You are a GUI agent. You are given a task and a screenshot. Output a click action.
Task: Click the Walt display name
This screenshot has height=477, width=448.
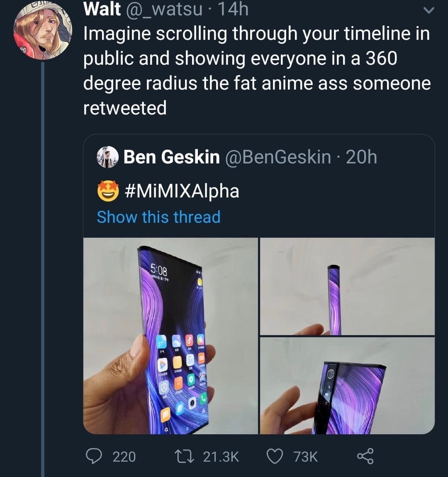(102, 9)
